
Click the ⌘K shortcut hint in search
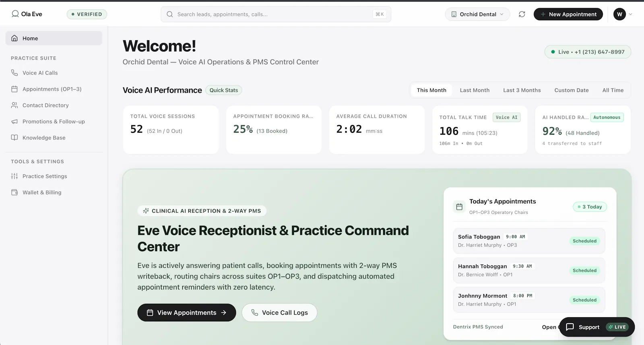[x=380, y=14]
